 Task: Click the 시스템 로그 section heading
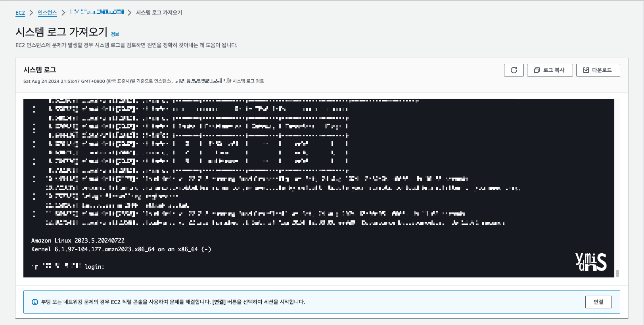point(40,70)
